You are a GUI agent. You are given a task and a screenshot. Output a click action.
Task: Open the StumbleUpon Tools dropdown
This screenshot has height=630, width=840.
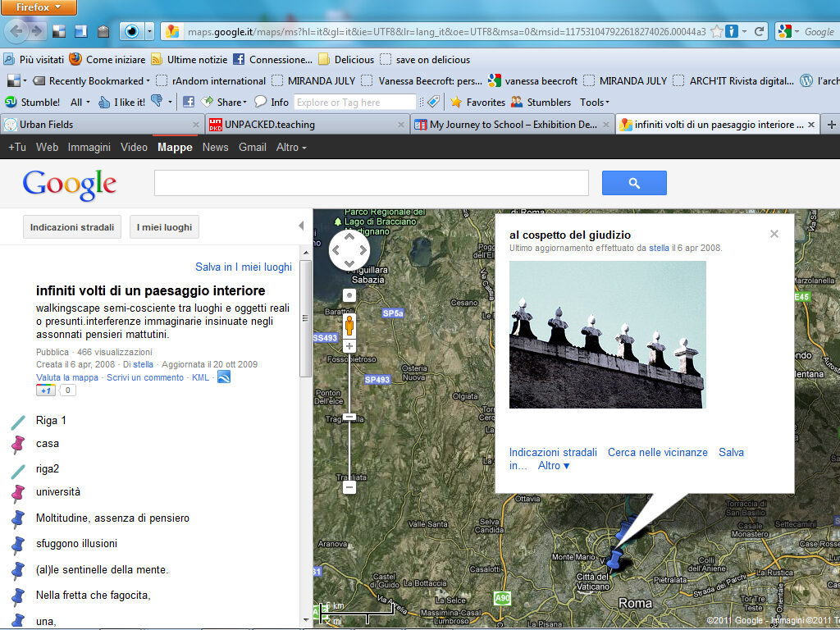594,103
